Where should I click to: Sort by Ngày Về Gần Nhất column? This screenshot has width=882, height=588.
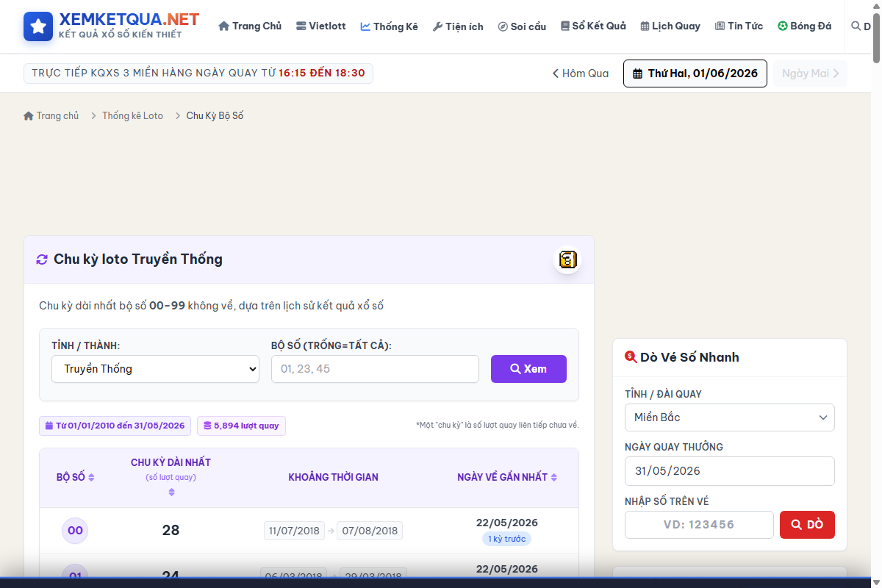507,477
